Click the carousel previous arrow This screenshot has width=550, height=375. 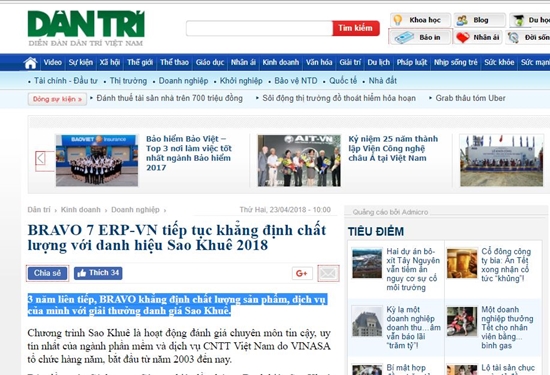tap(40, 158)
